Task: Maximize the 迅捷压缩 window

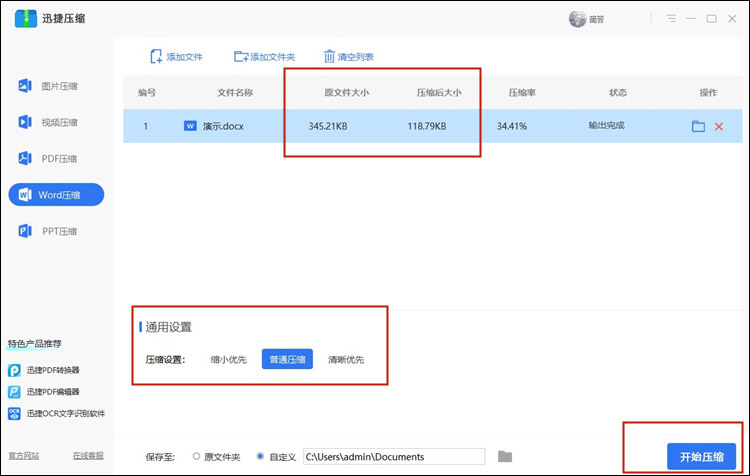Action: 712,19
